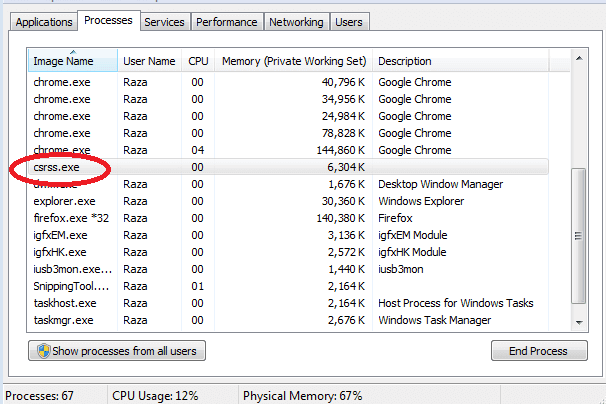
Task: Select the taskmgr.exe process row
Action: [x=63, y=320]
